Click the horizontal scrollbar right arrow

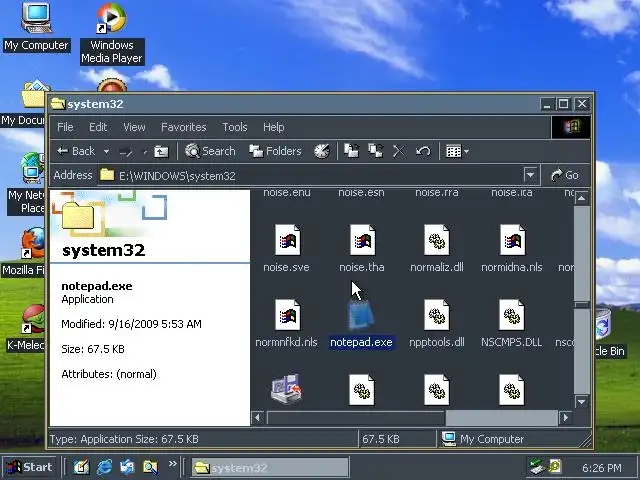(x=566, y=418)
